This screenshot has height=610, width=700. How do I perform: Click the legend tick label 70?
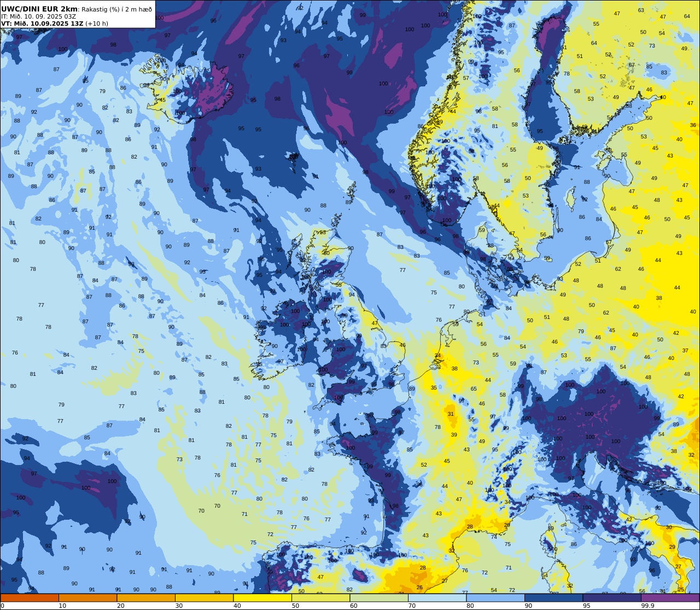coord(412,606)
